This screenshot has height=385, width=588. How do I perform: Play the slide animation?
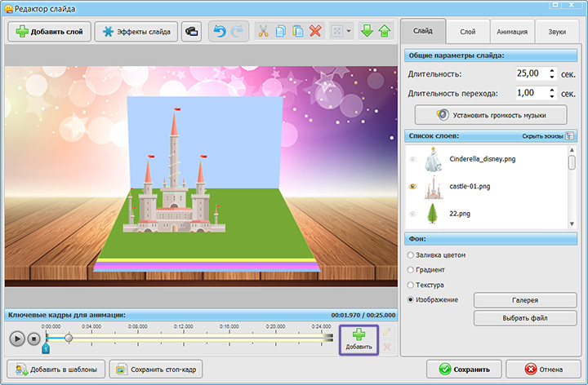pyautogui.click(x=17, y=339)
